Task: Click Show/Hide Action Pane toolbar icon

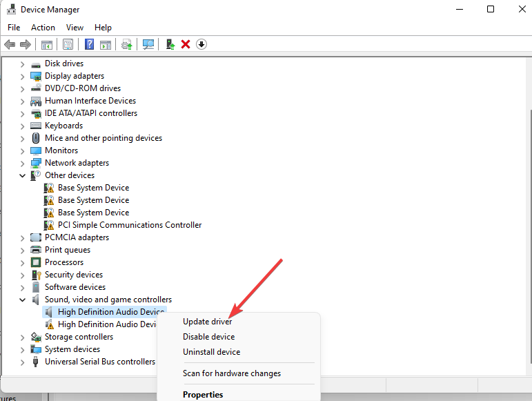Action: coord(106,44)
